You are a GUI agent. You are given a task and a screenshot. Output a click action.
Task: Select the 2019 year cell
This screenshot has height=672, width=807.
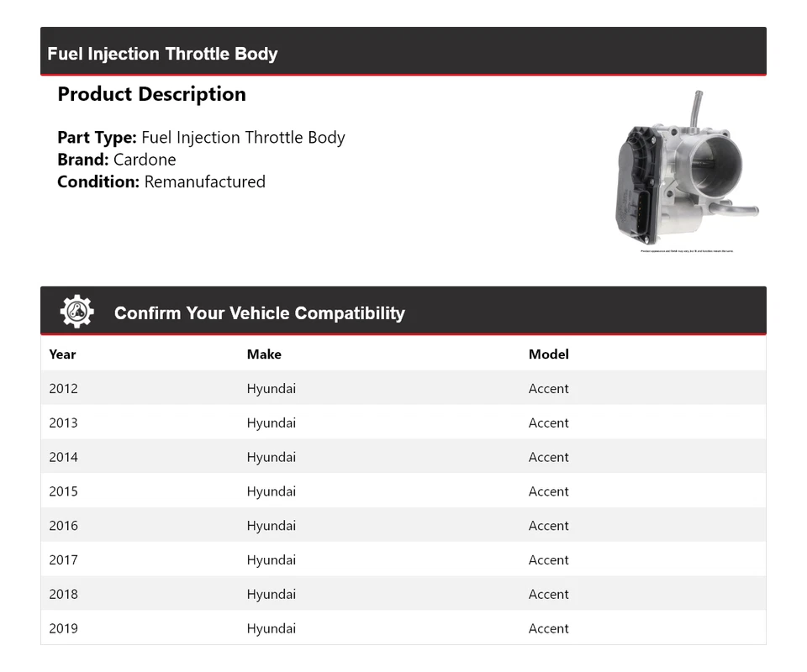pyautogui.click(x=63, y=628)
